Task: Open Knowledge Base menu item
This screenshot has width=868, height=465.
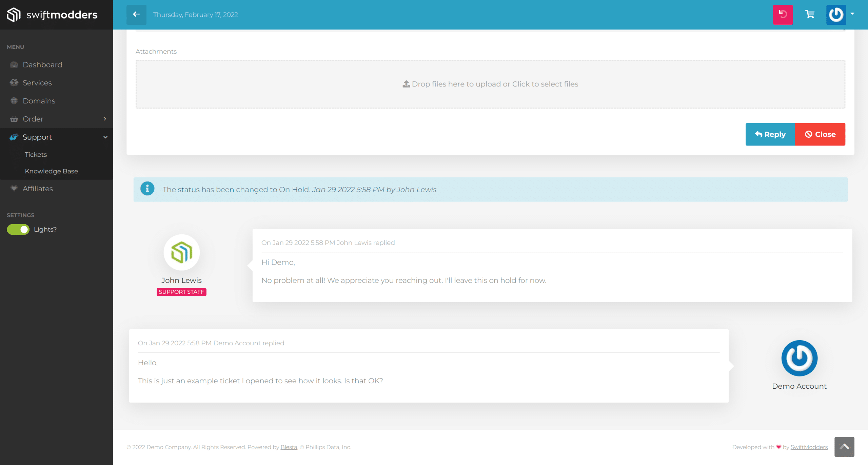Action: click(x=51, y=171)
